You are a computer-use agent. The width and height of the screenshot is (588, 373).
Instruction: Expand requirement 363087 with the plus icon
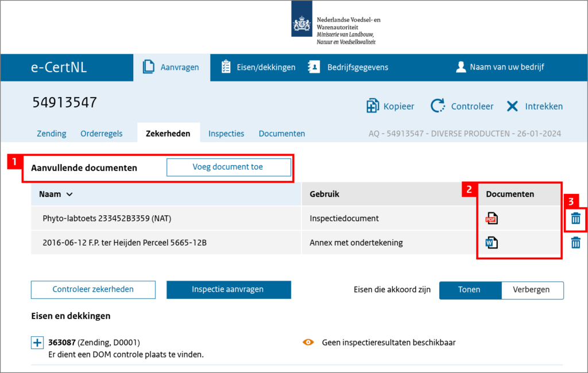(x=37, y=342)
